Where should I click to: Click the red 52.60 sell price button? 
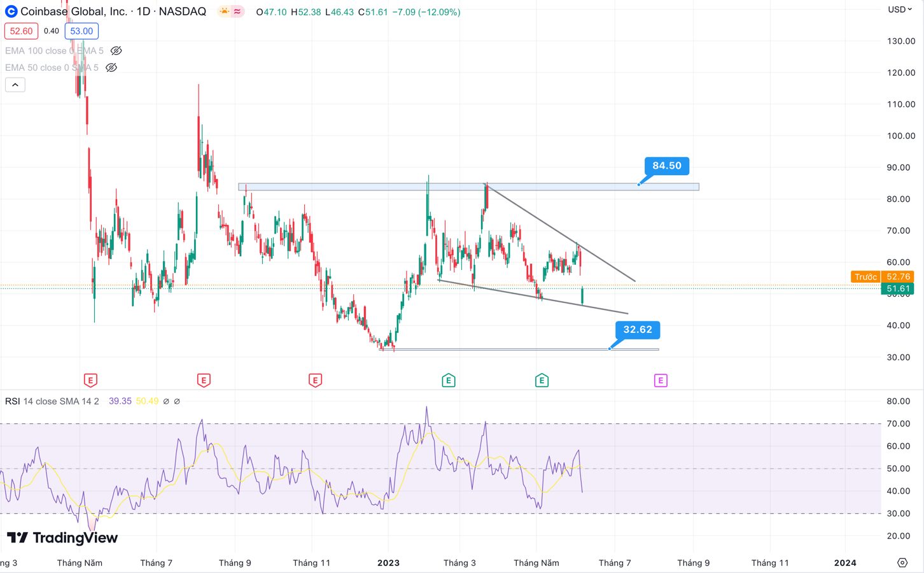21,31
